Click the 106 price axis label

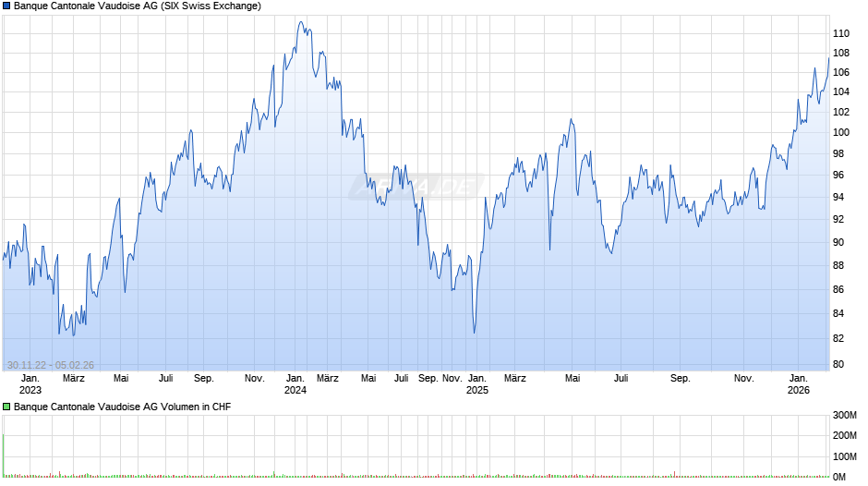point(841,73)
